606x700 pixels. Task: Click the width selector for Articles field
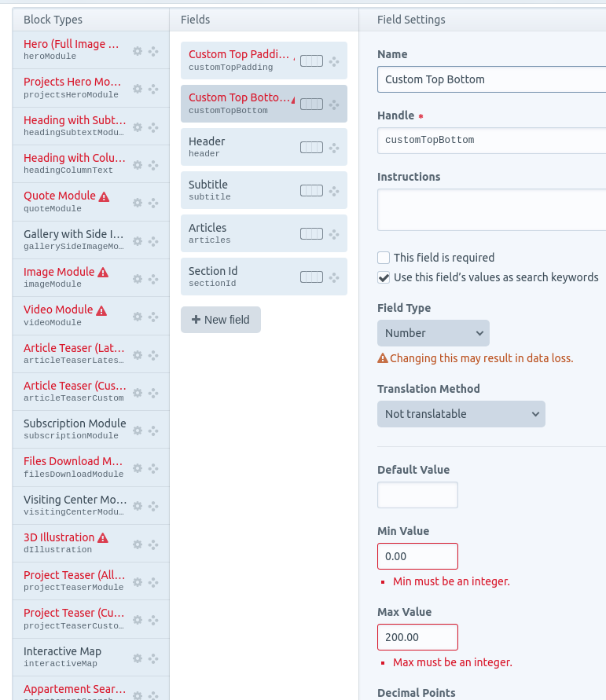pos(311,233)
